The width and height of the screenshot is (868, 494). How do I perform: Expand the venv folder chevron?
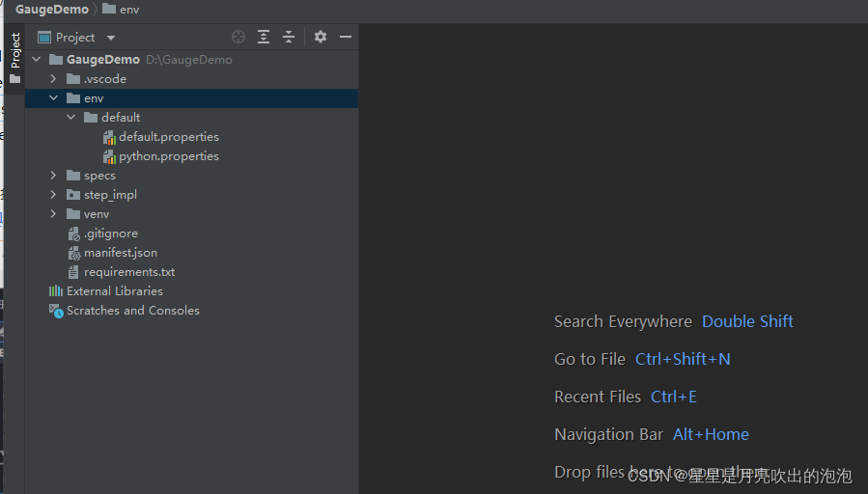tap(53, 214)
